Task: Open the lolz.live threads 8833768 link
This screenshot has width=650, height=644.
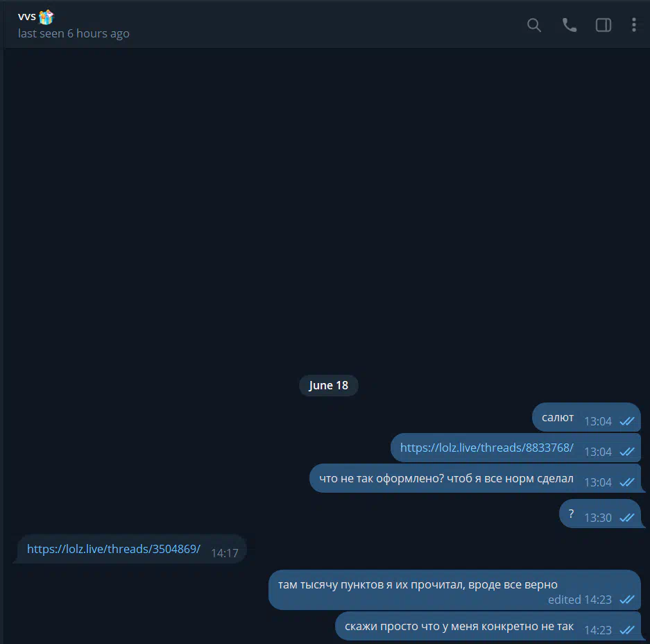Action: coord(487,448)
